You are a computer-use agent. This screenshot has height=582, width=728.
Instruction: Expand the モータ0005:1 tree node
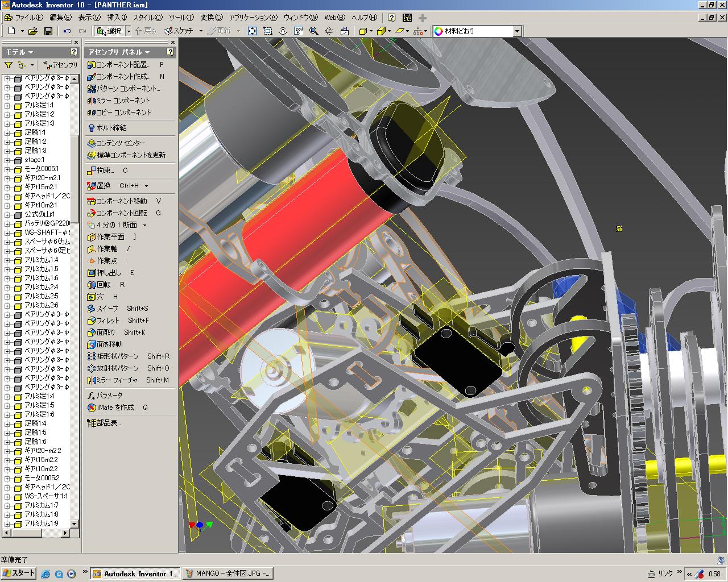point(7,169)
